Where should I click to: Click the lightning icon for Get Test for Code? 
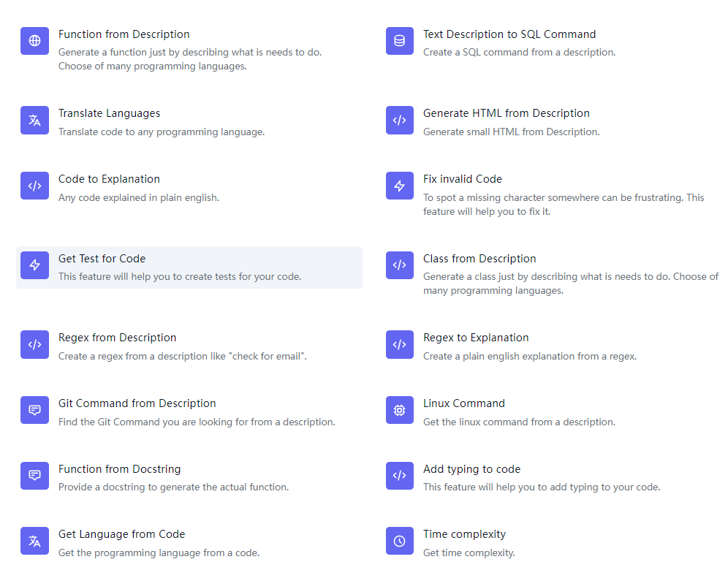(34, 265)
